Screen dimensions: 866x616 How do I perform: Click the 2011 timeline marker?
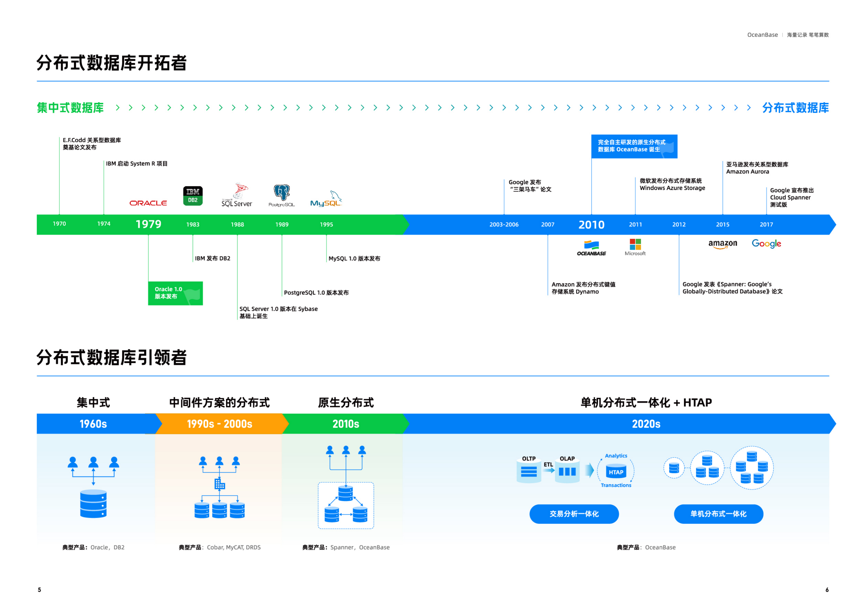pos(635,225)
